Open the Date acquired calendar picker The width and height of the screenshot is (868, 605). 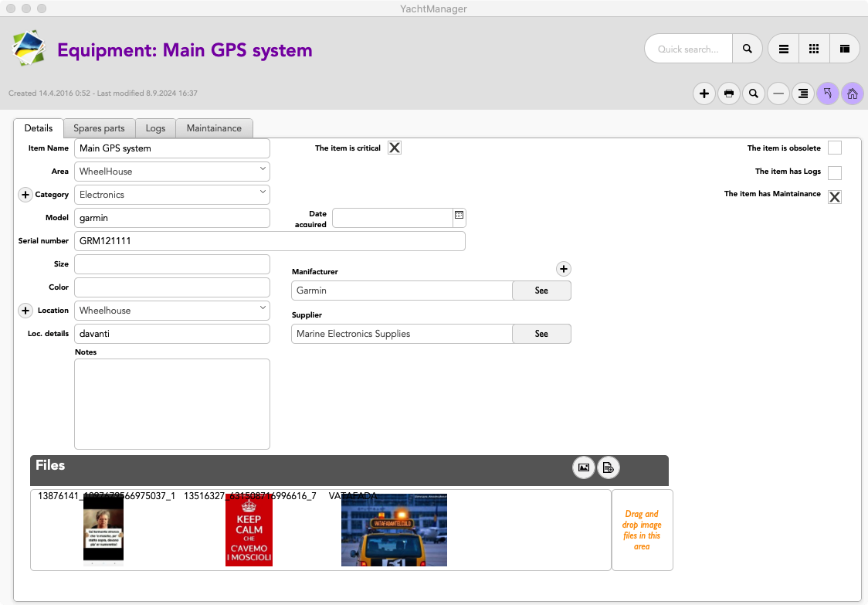[x=459, y=217]
